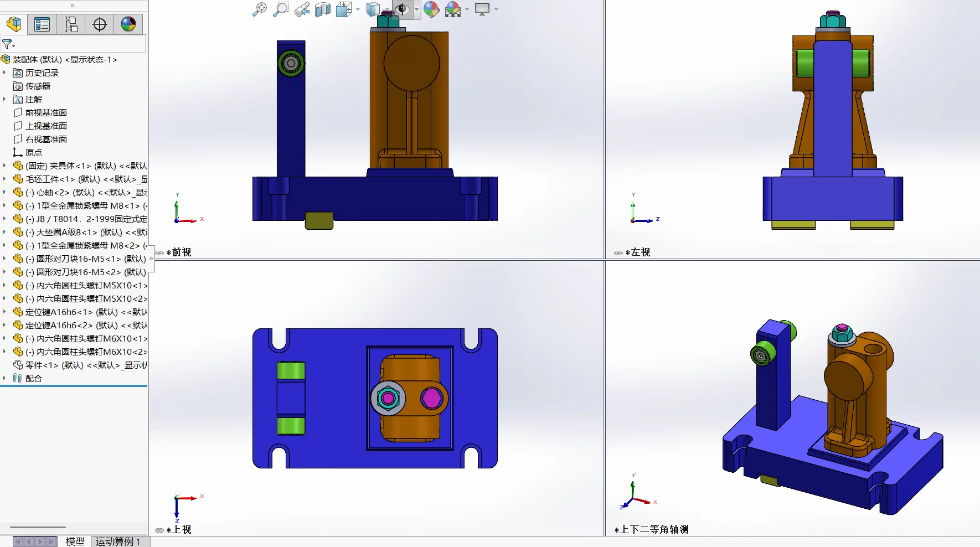Click the Previous View icon

[x=302, y=9]
